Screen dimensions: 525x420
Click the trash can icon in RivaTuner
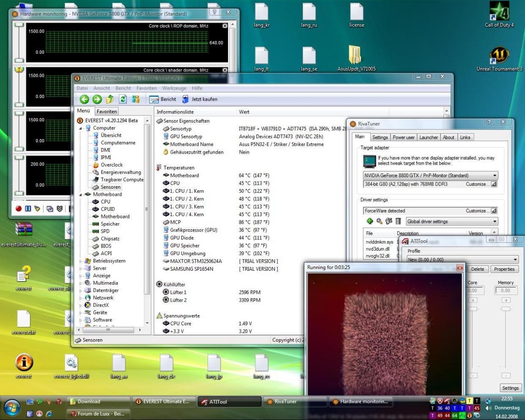(x=398, y=221)
